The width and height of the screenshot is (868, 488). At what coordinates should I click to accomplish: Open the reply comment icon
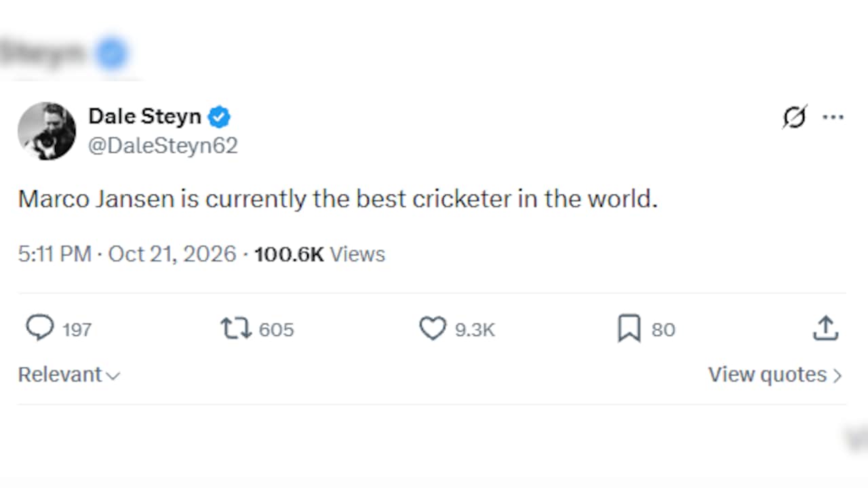40,329
